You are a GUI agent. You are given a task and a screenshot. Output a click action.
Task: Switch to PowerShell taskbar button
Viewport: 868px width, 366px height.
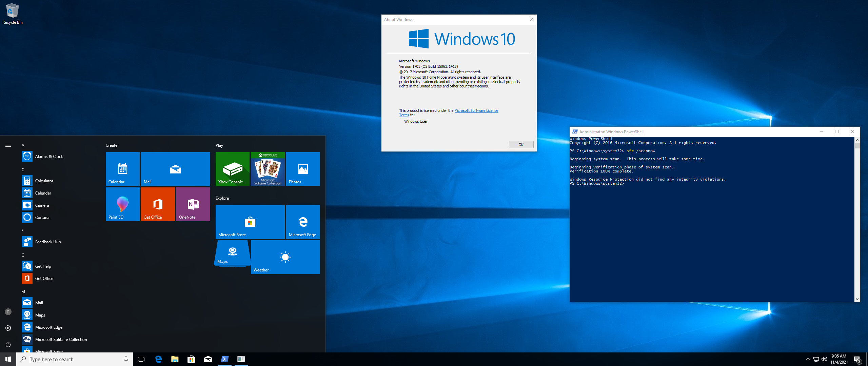(225, 359)
